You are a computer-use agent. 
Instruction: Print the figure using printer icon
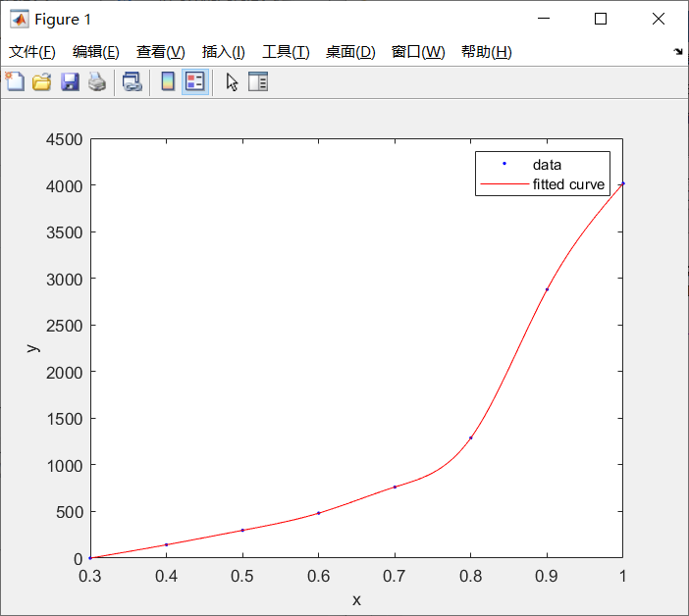pos(97,81)
